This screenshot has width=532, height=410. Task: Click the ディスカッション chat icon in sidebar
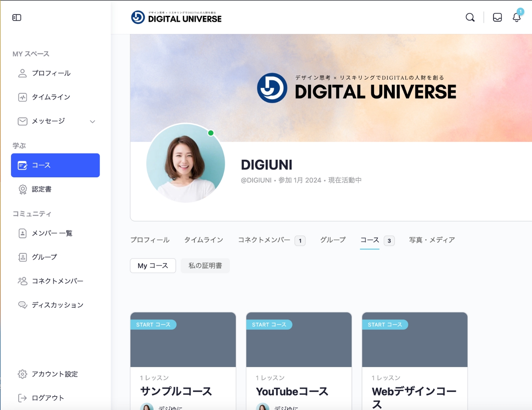click(x=22, y=305)
